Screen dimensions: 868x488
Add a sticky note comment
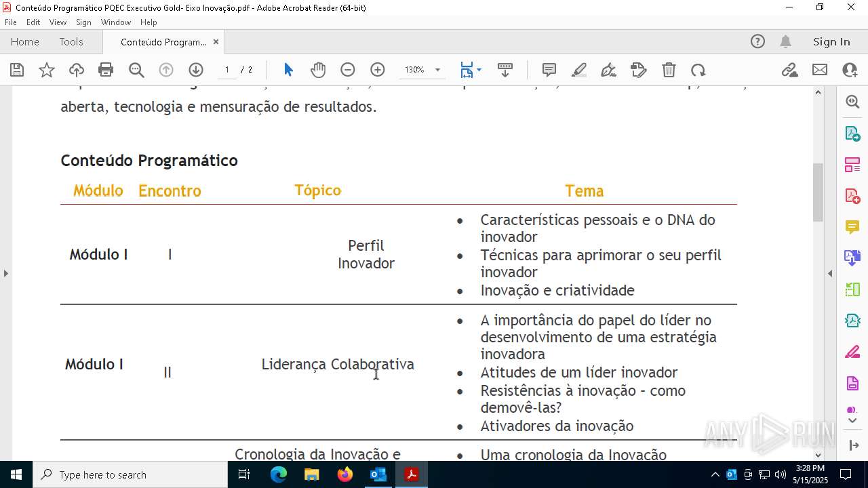549,70
